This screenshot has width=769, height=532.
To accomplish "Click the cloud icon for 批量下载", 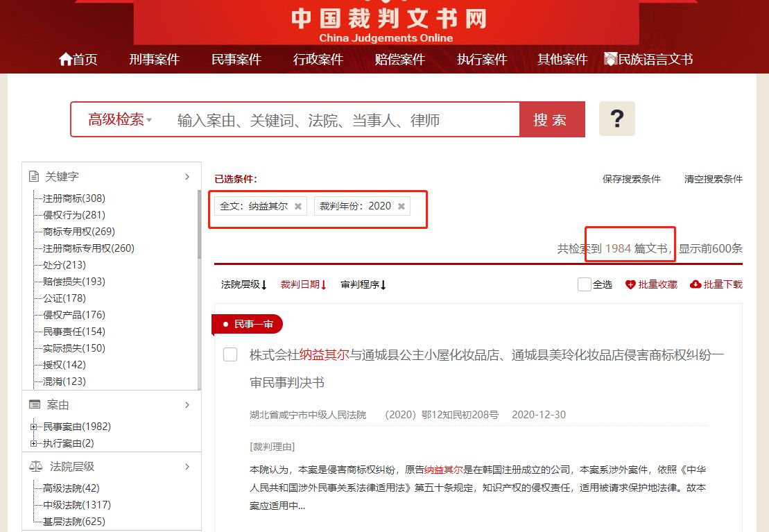I will (695, 284).
